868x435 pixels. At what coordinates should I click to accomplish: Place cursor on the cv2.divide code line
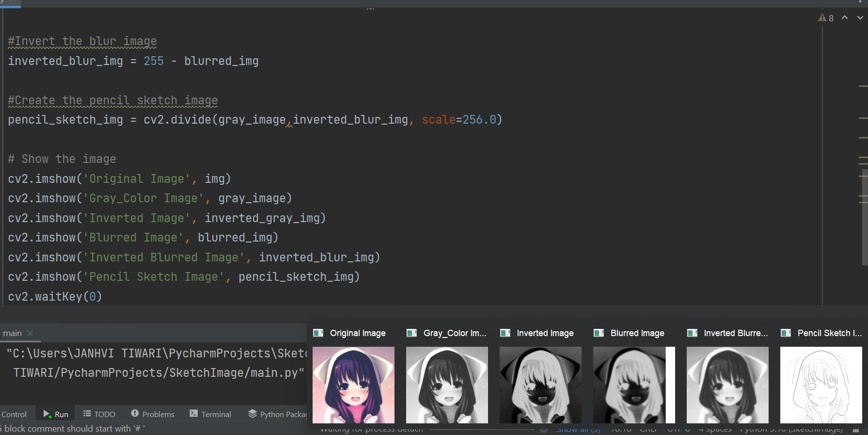pos(255,120)
